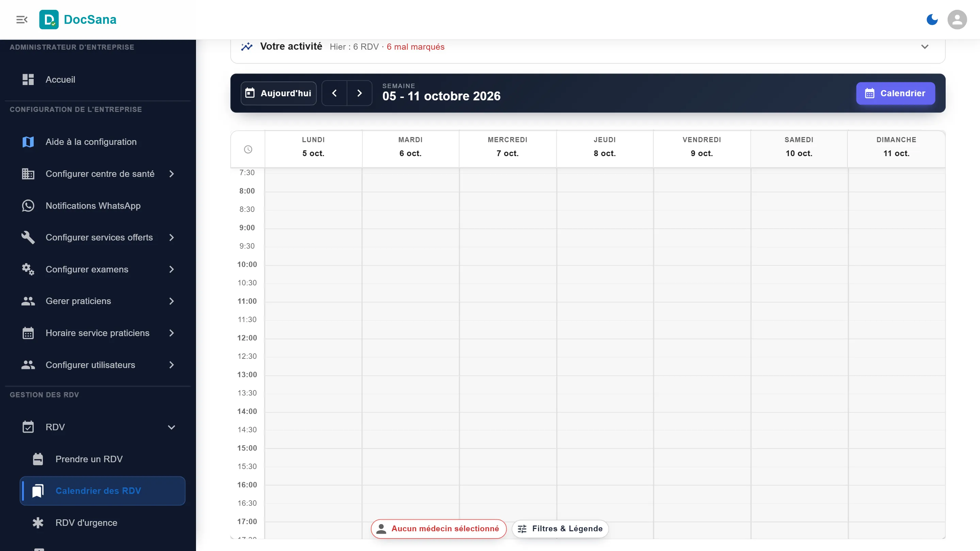Click the activity chart icon next to Votre activité
980x551 pixels.
[247, 46]
